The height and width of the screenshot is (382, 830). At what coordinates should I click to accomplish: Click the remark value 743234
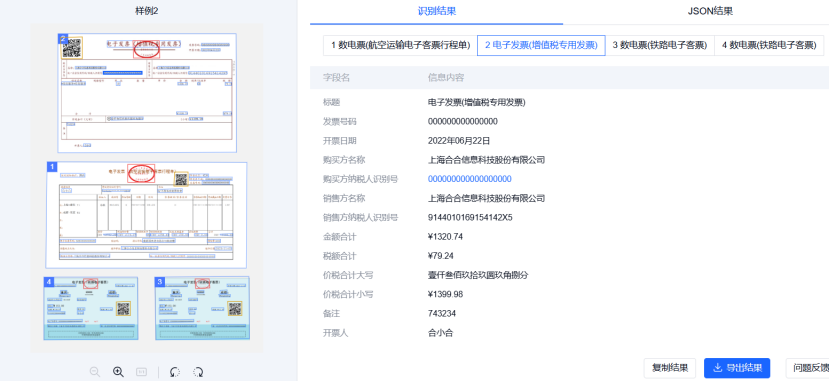[x=441, y=314]
